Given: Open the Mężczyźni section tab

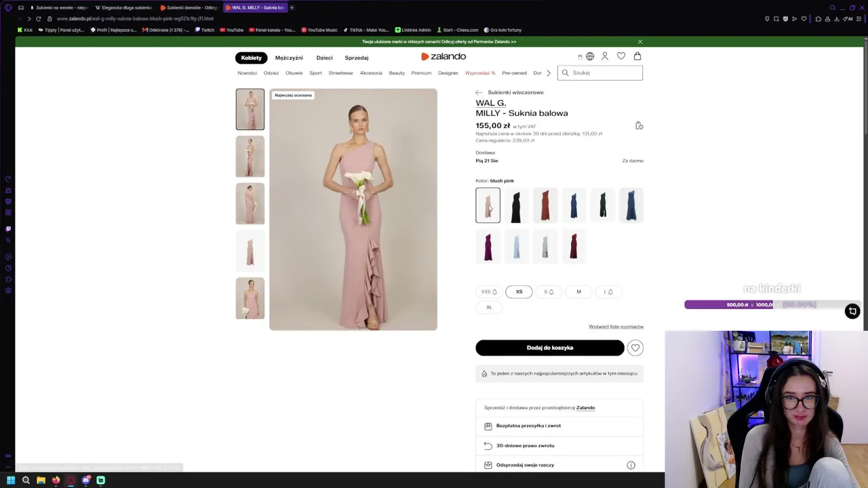Looking at the screenshot, I should (289, 58).
